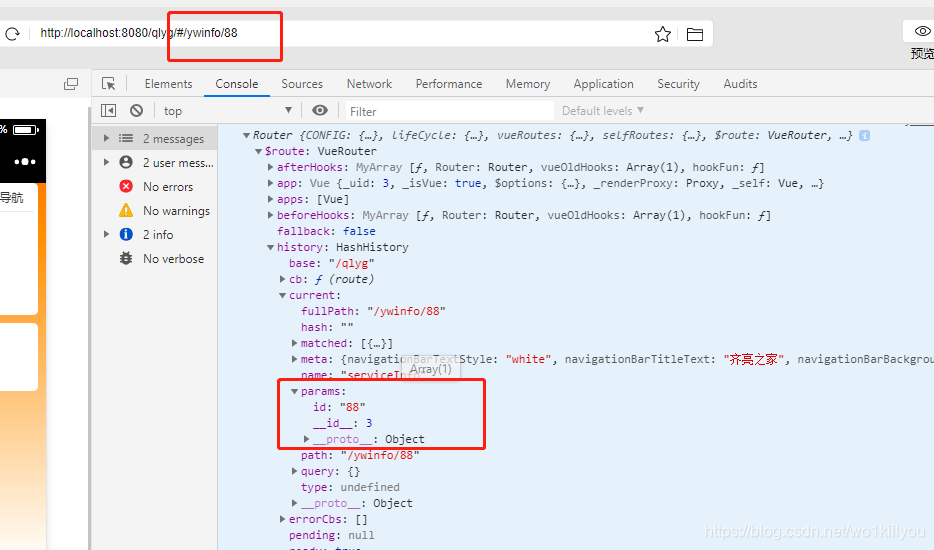Collapse the history: HashHistory node
Viewport: 934px width, 550px height.
270,247
